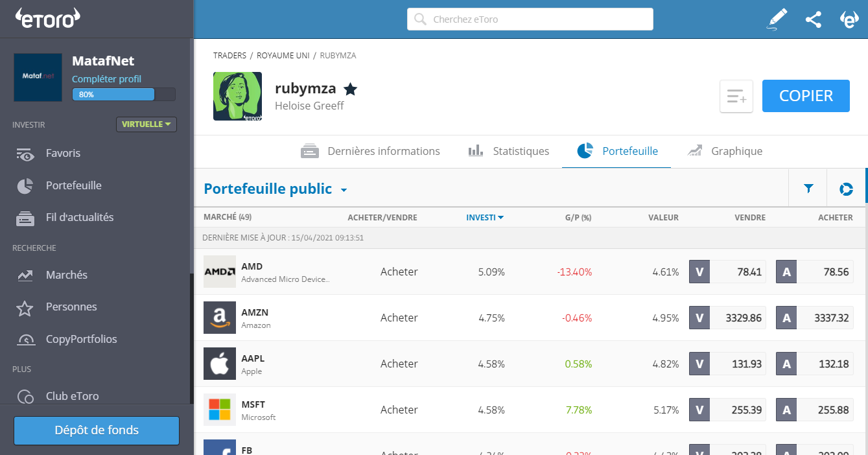The width and height of the screenshot is (868, 455).
Task: Open the eToro bull icon top right
Action: coord(849,19)
